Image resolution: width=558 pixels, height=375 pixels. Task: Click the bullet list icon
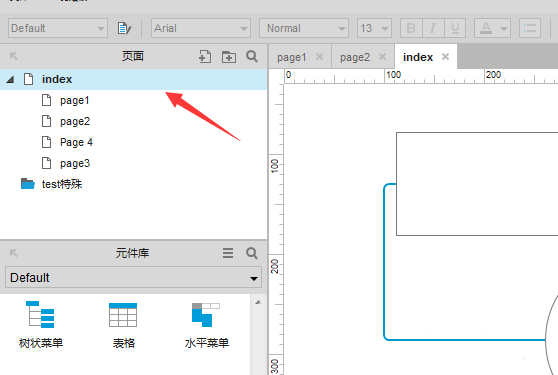pos(530,28)
